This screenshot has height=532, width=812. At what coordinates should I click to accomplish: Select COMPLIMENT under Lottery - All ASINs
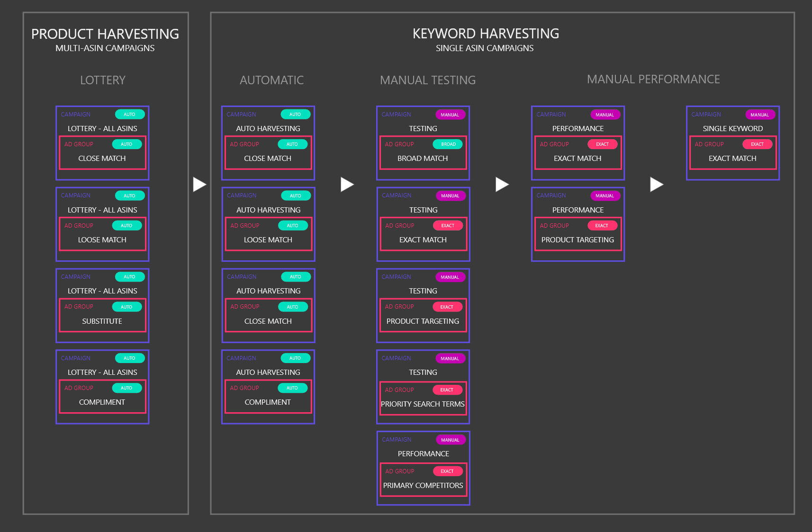[x=102, y=402]
